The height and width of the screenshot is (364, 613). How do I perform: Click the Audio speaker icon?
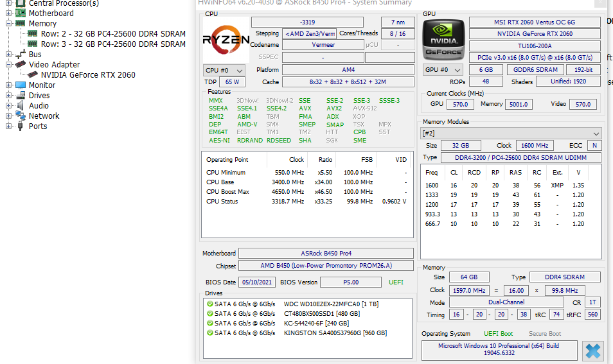coord(21,105)
